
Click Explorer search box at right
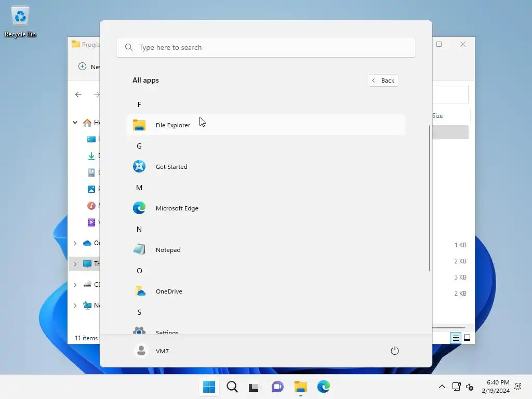[x=450, y=95]
